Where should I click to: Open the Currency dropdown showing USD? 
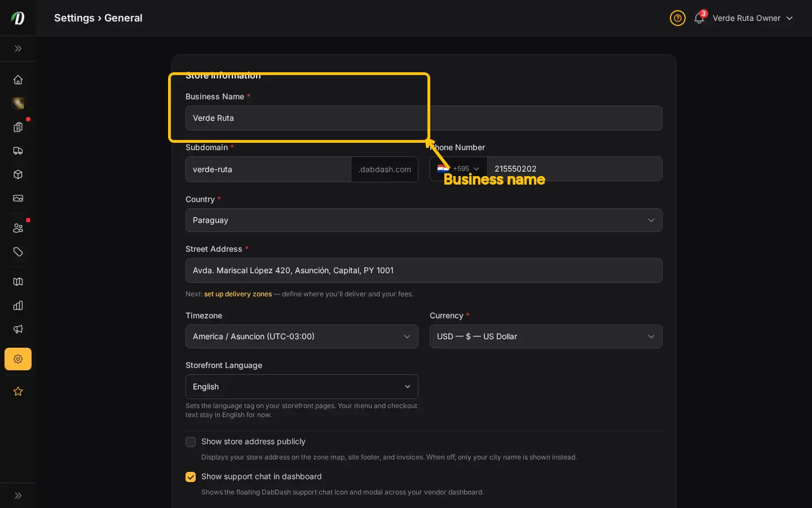point(546,336)
